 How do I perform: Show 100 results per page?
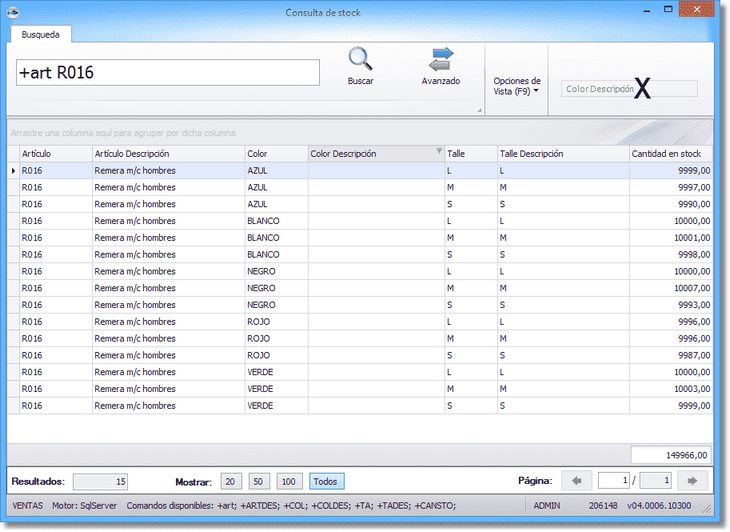click(290, 481)
